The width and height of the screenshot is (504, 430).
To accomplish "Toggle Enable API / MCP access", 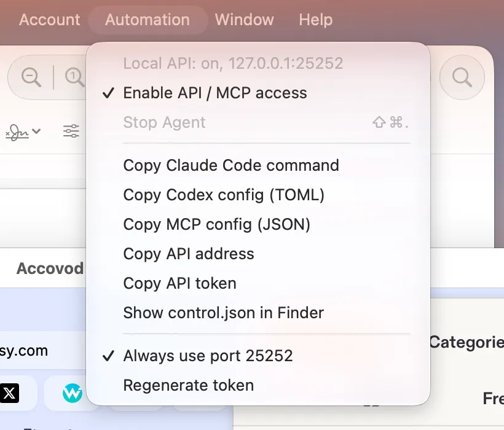I will pos(258,93).
